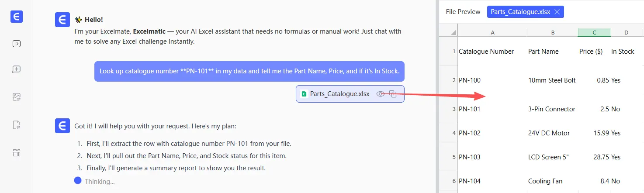Click the PN-101 catalogue number cell
The image size is (644, 193).
[470, 109]
